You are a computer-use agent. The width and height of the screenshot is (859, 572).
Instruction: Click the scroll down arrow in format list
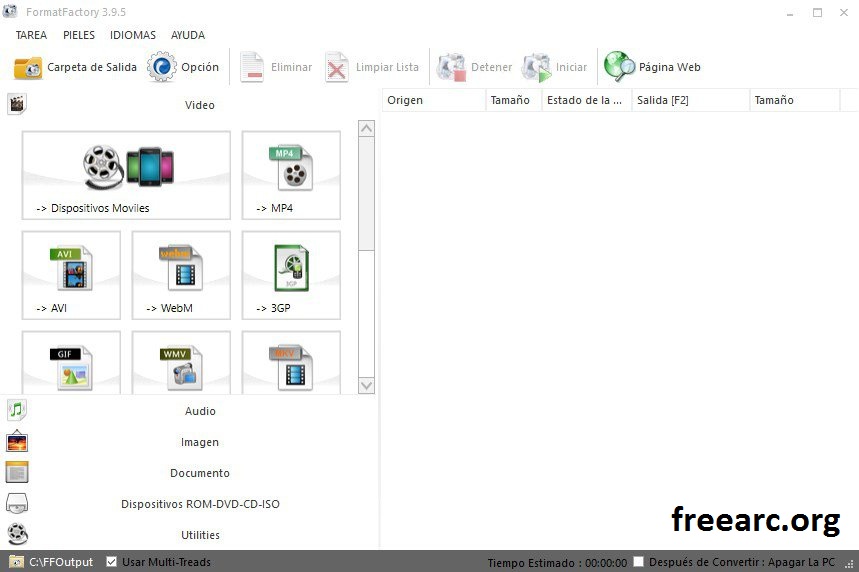pos(366,386)
